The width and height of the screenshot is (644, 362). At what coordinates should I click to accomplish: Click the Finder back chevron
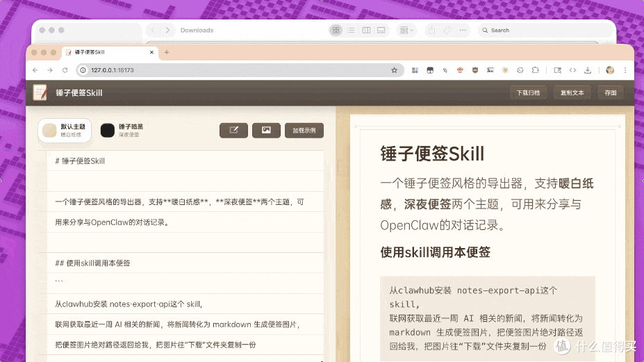[153, 30]
